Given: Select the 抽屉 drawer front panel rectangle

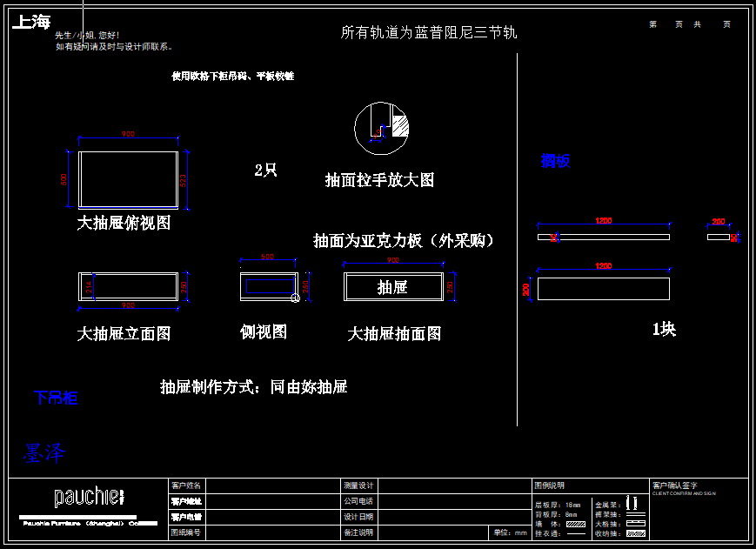Looking at the screenshot, I should pyautogui.click(x=392, y=286).
